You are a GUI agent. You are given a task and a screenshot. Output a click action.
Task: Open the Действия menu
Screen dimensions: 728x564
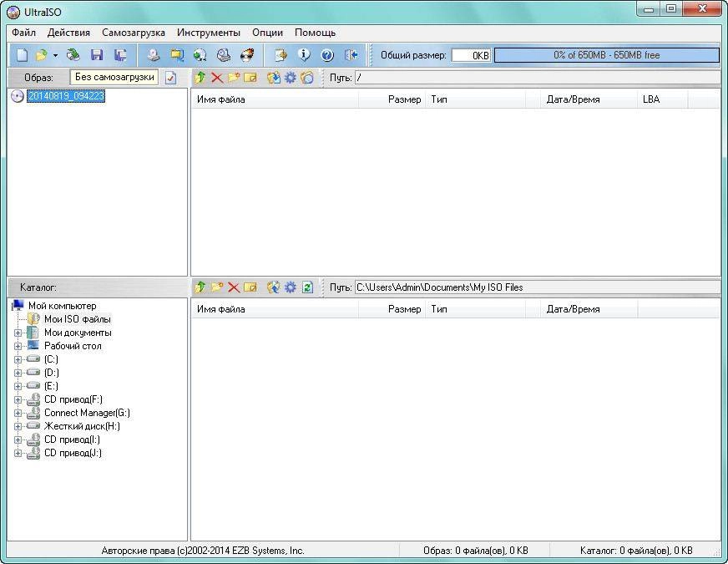68,33
